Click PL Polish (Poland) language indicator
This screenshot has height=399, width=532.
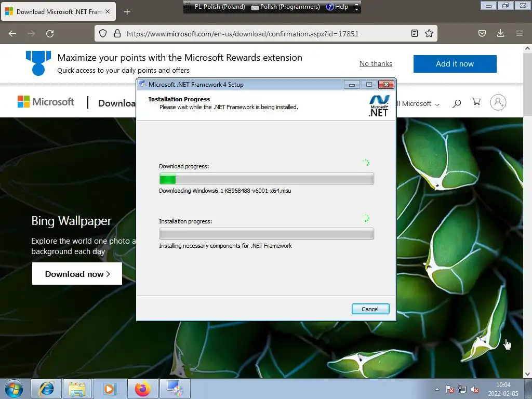[x=220, y=7]
